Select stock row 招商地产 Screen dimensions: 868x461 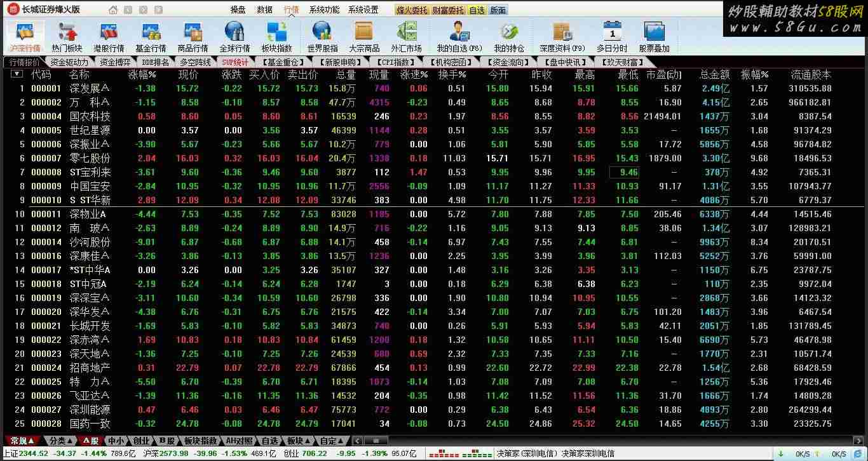click(x=434, y=368)
